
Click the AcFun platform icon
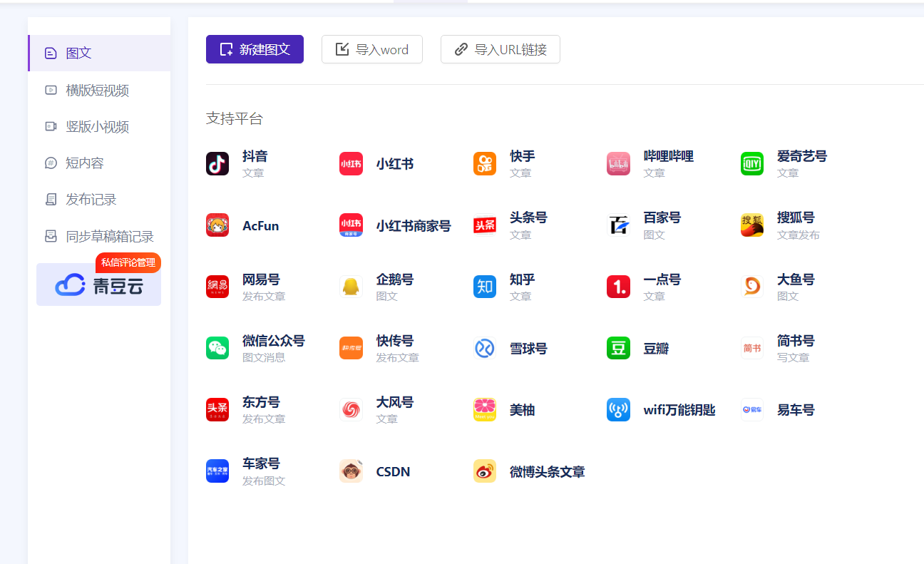(217, 225)
